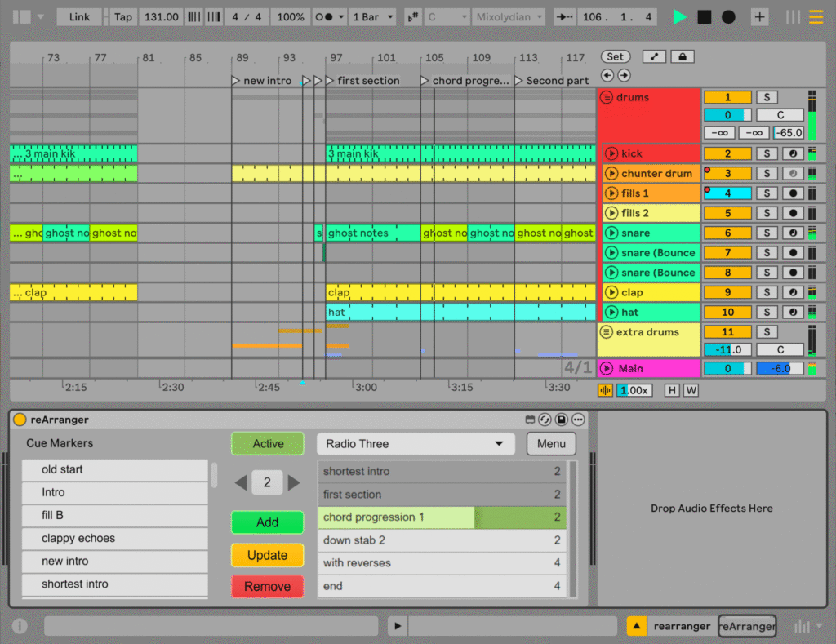The image size is (836, 644).
Task: Open the record mode dropdown arrow
Action: click(341, 17)
